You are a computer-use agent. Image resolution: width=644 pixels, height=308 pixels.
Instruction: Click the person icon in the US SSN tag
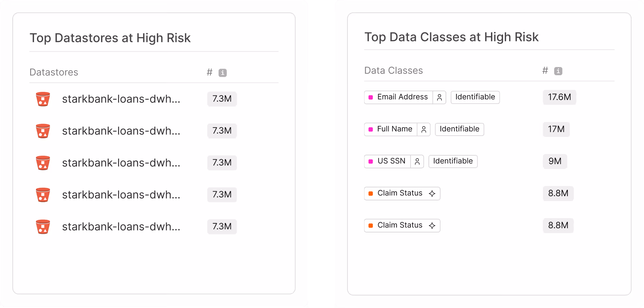(x=417, y=162)
